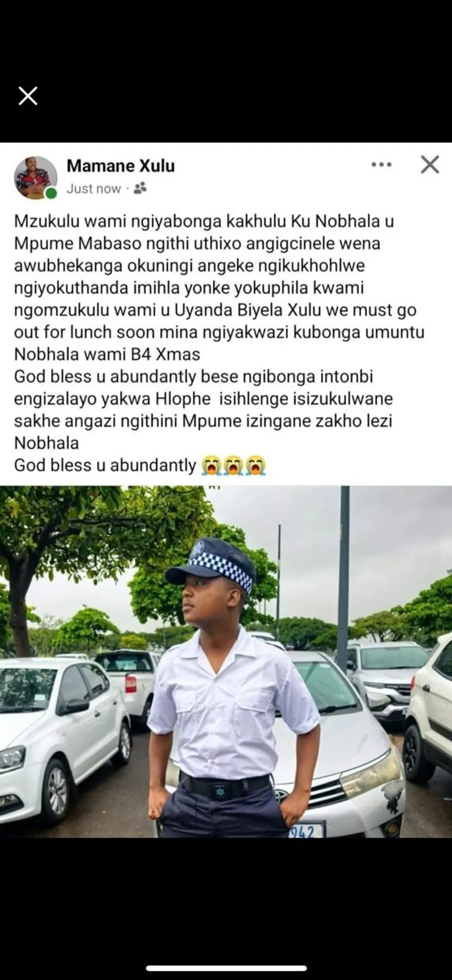Tap the last crying emoji in the post

point(256,465)
